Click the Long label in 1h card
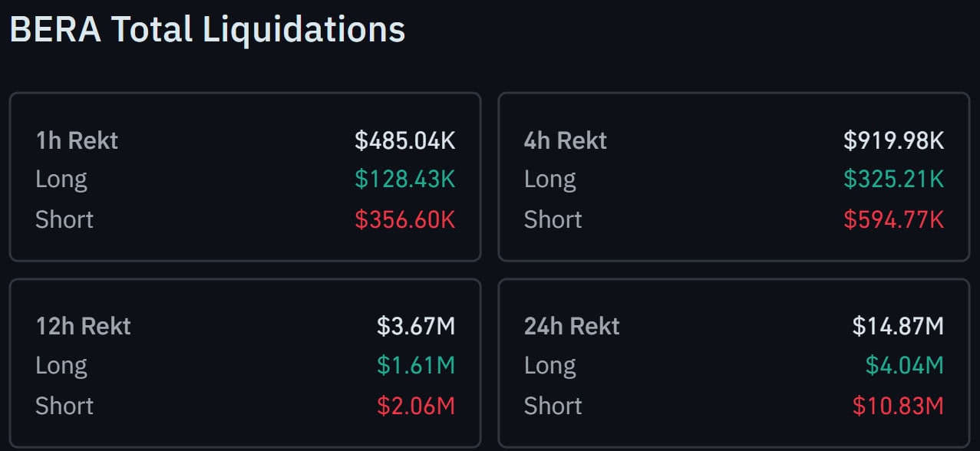Screen dimensions: 980x451 pyautogui.click(x=61, y=179)
